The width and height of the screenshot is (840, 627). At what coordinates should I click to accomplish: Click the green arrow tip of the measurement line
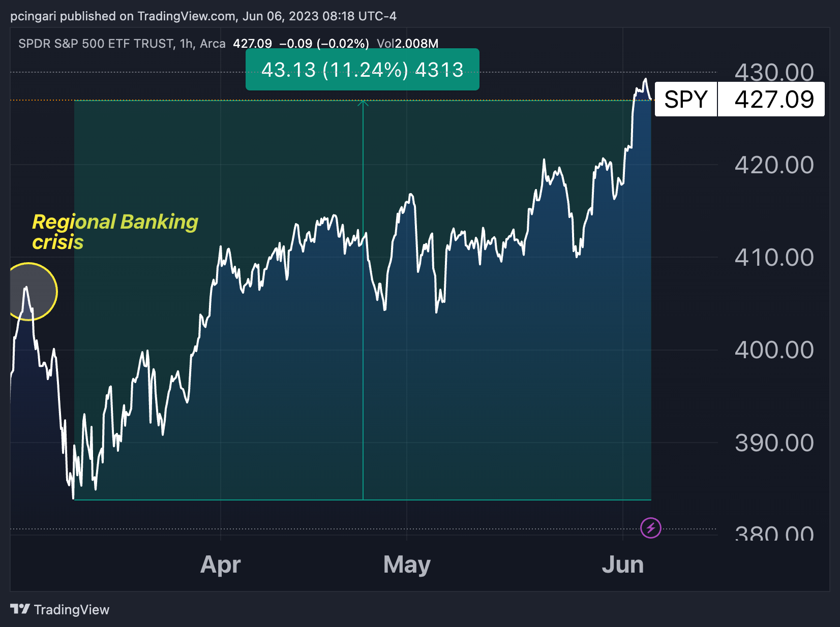pos(363,103)
